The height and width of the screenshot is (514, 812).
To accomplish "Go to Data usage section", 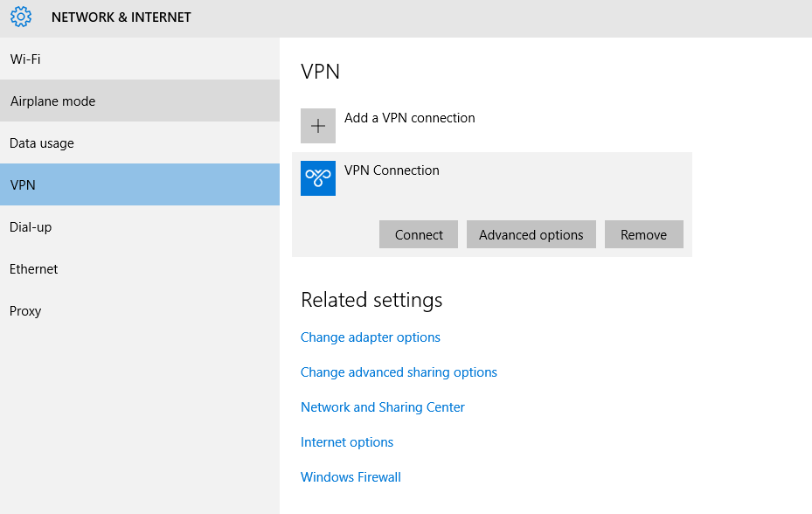I will [x=140, y=143].
